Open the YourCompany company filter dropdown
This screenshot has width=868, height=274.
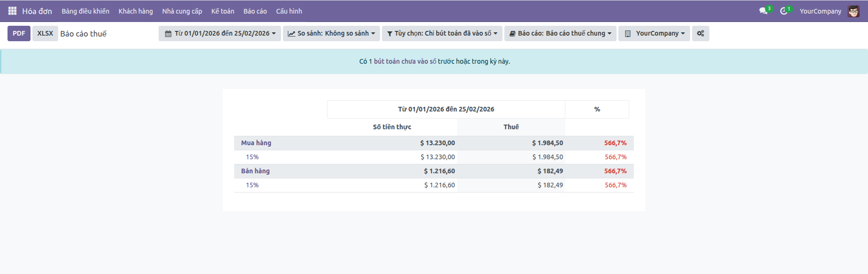pyautogui.click(x=654, y=33)
